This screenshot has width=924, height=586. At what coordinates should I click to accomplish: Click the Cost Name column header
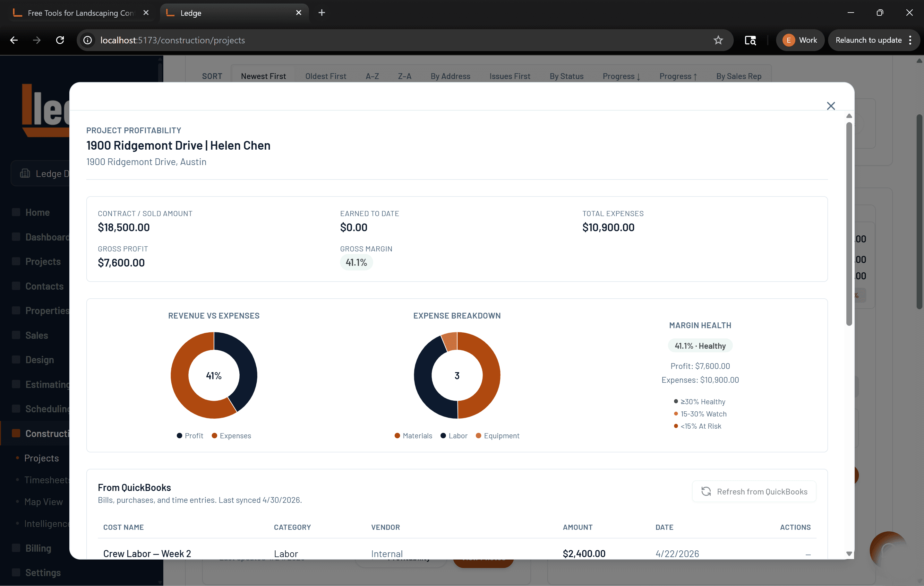tap(124, 527)
